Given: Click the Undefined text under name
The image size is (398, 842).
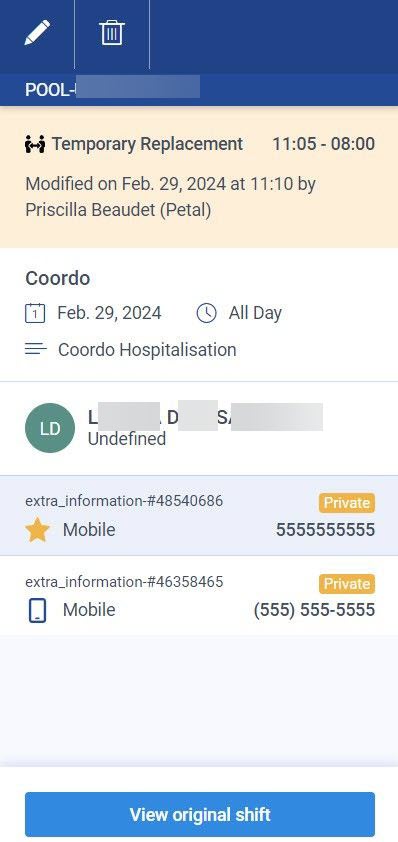Looking at the screenshot, I should [x=127, y=439].
